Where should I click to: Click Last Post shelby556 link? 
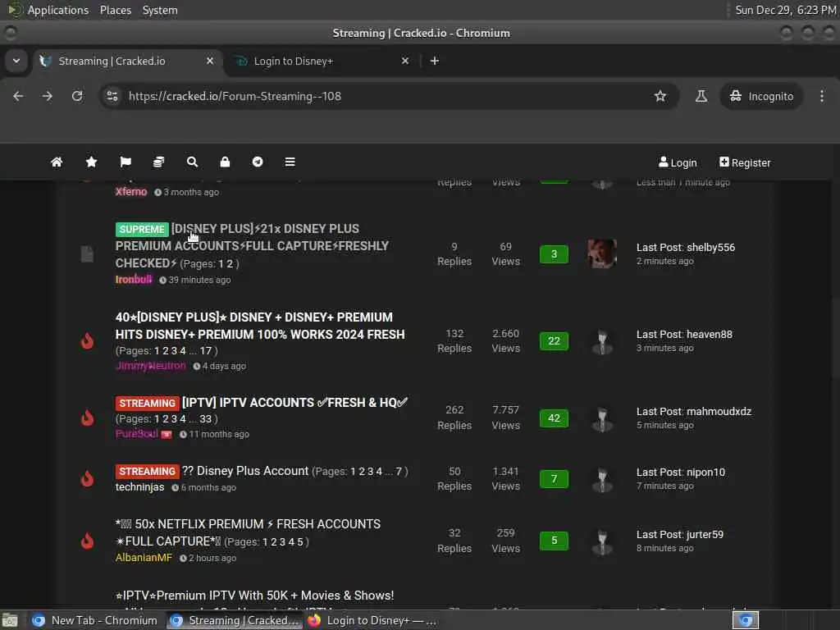click(x=685, y=247)
